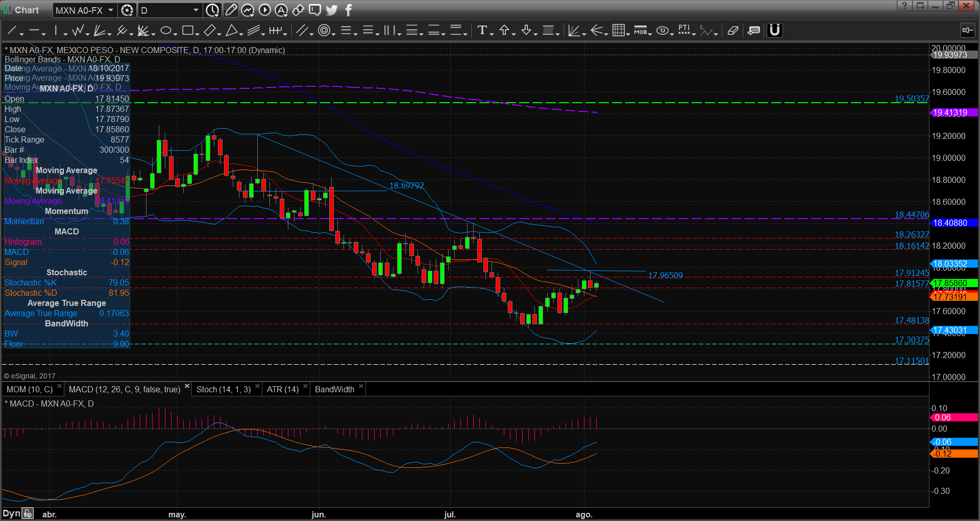Select the ellipse drawing tool
The width and height of the screenshot is (980, 521).
point(165,31)
